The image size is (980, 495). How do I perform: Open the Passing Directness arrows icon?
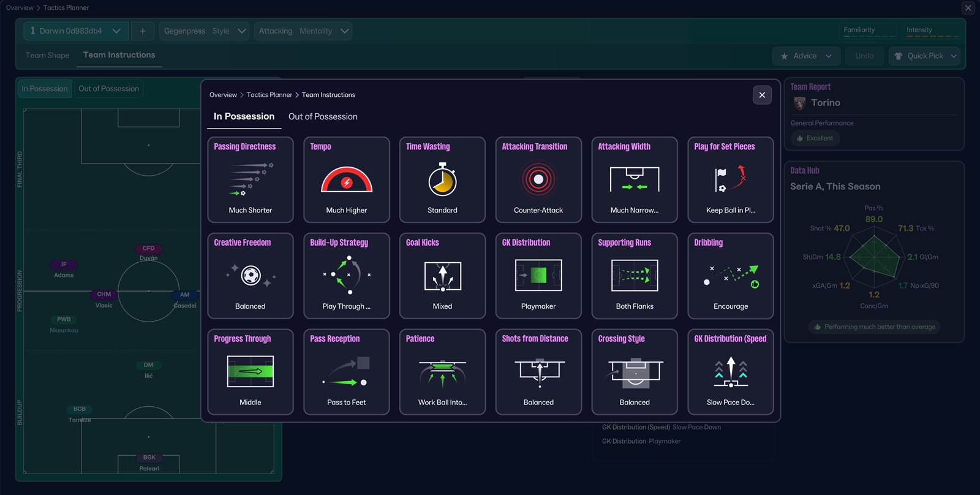(x=251, y=179)
